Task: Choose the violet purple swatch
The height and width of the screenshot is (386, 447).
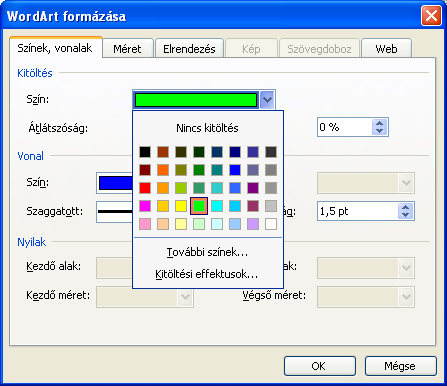Action: pos(253,188)
